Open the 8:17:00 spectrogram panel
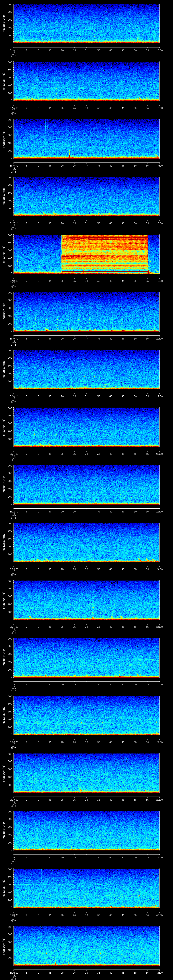The image size is (173, 980). (x=87, y=196)
